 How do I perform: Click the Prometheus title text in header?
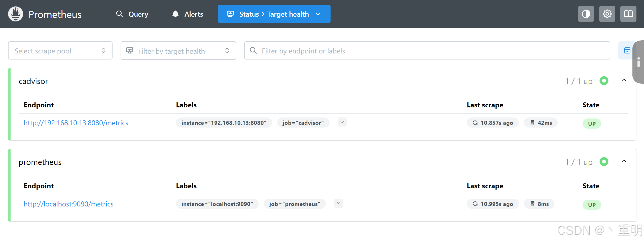coord(55,14)
